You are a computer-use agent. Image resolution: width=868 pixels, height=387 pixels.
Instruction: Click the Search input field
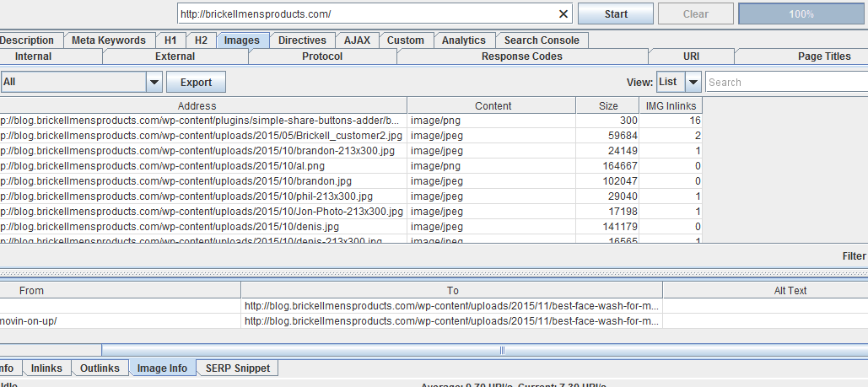[x=786, y=83]
